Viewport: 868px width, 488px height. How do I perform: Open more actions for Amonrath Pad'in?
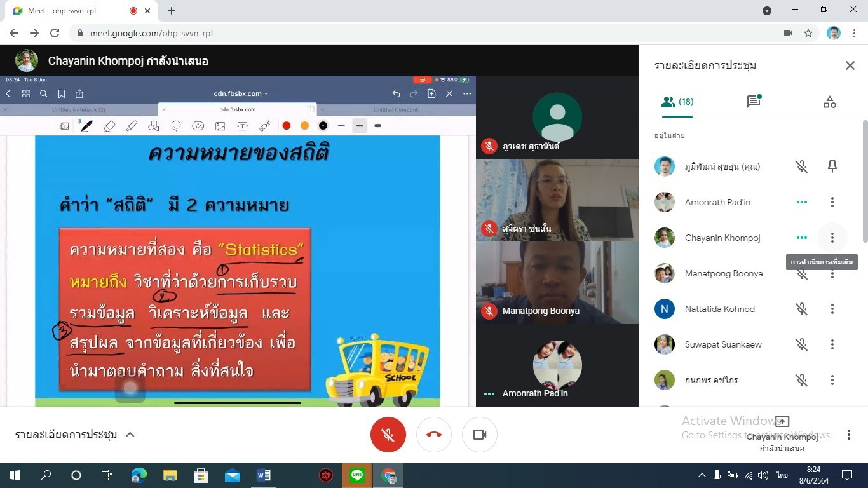click(x=832, y=202)
